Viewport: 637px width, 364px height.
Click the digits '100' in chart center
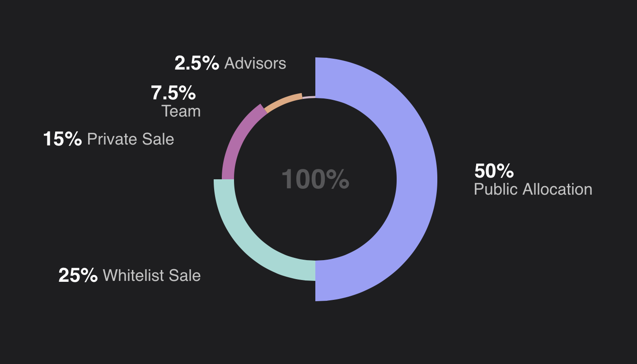click(304, 179)
